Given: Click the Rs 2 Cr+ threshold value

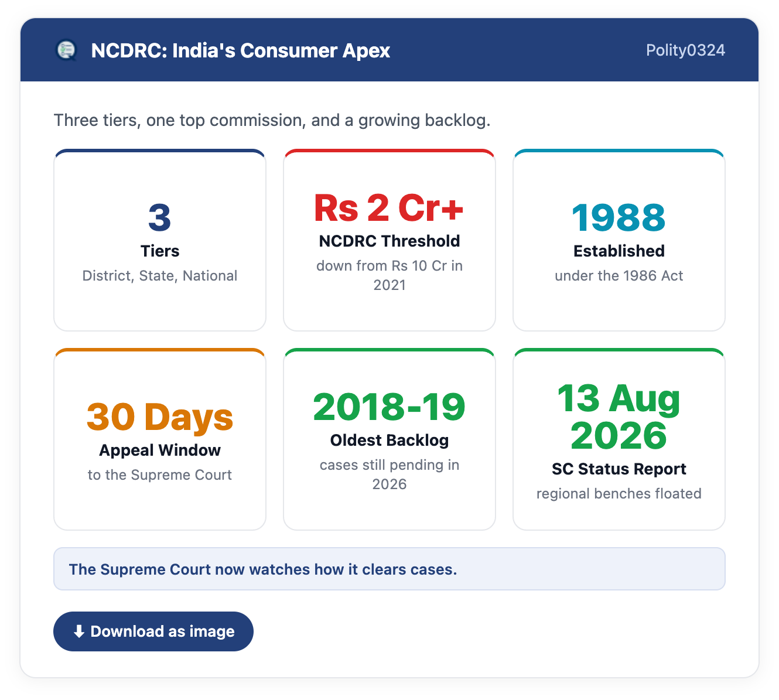Looking at the screenshot, I should tap(389, 208).
